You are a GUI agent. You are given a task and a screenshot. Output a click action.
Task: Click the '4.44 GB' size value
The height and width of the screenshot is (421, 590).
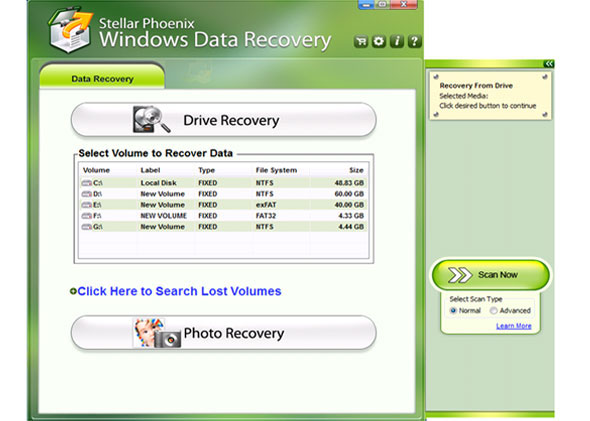(x=351, y=227)
